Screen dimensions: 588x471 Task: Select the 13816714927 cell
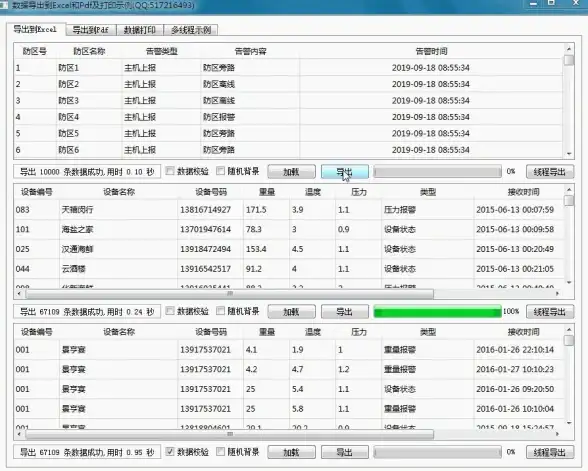[x=210, y=210]
